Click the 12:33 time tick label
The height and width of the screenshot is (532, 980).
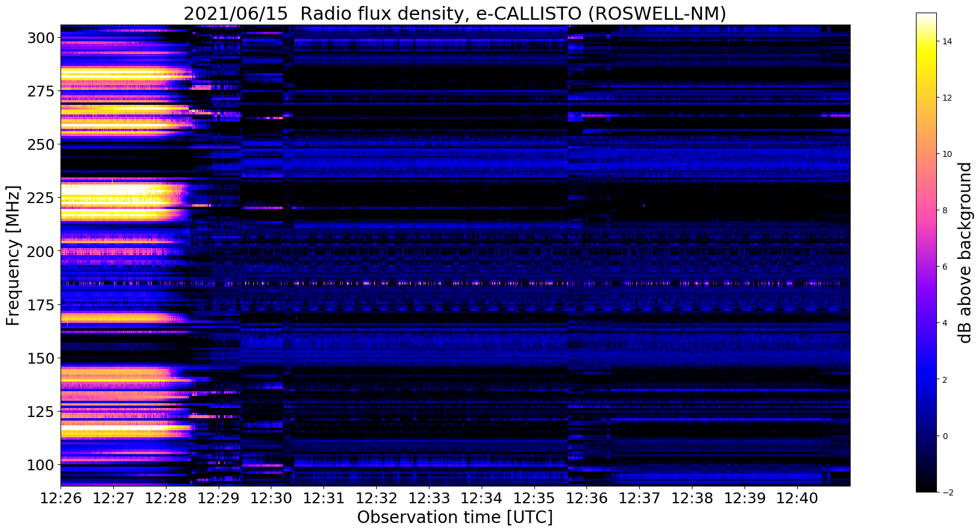tap(429, 498)
